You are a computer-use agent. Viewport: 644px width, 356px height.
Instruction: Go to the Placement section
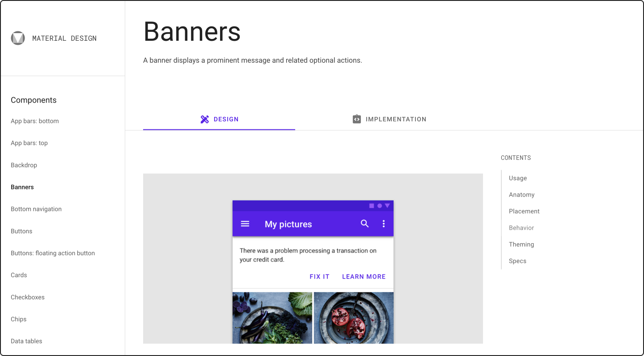[x=524, y=211]
